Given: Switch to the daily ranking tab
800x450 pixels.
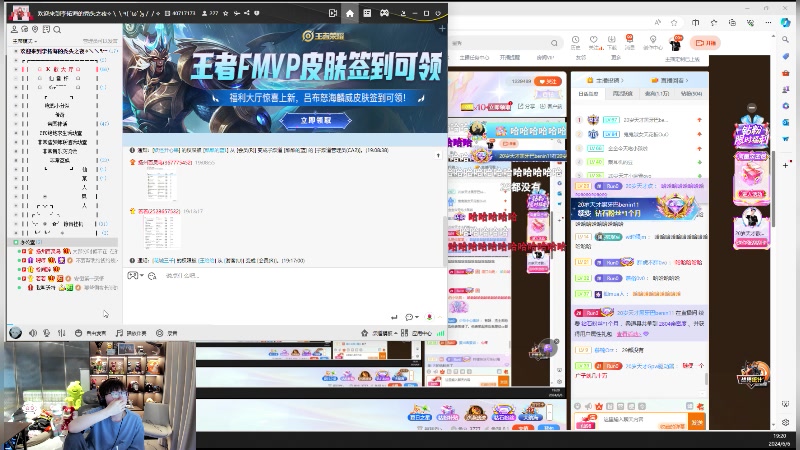Looking at the screenshot, I should (588, 94).
